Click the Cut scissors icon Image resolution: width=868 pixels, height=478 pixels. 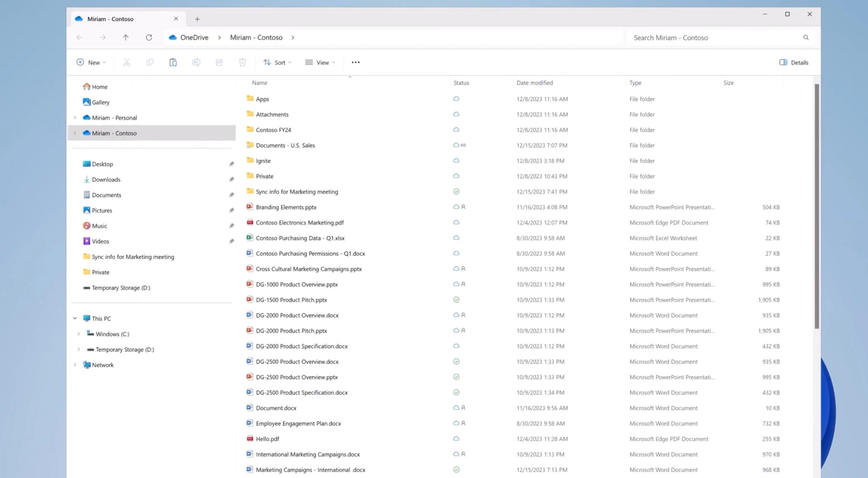coord(127,62)
